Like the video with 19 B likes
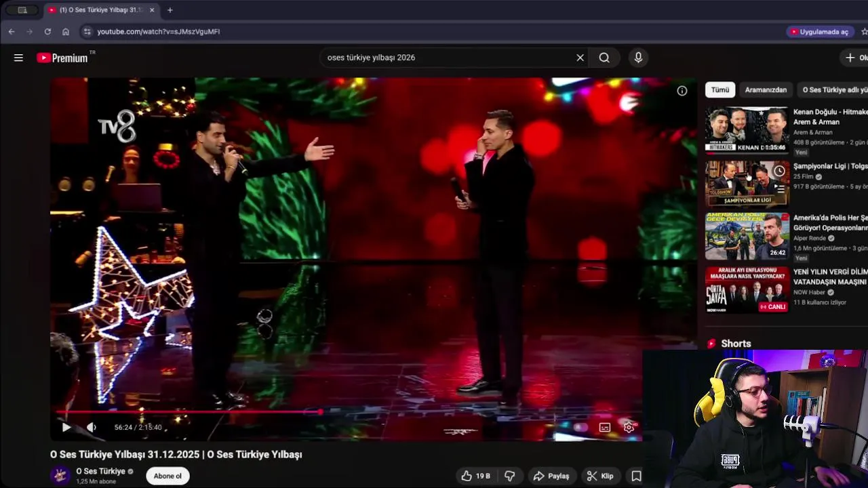 tap(475, 476)
